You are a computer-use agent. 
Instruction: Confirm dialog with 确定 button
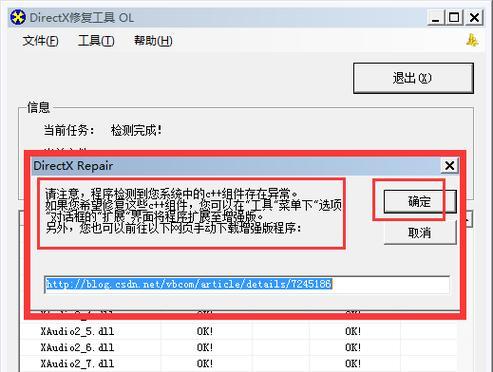[x=420, y=201]
